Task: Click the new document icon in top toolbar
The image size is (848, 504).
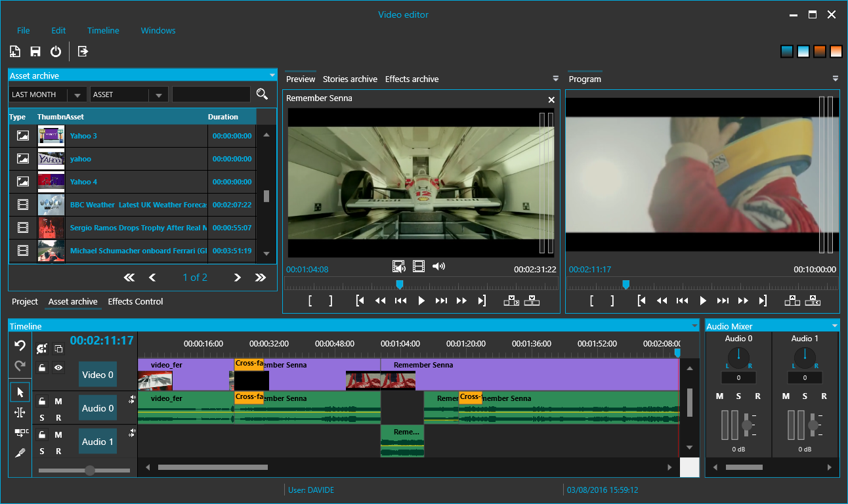Action: tap(15, 51)
